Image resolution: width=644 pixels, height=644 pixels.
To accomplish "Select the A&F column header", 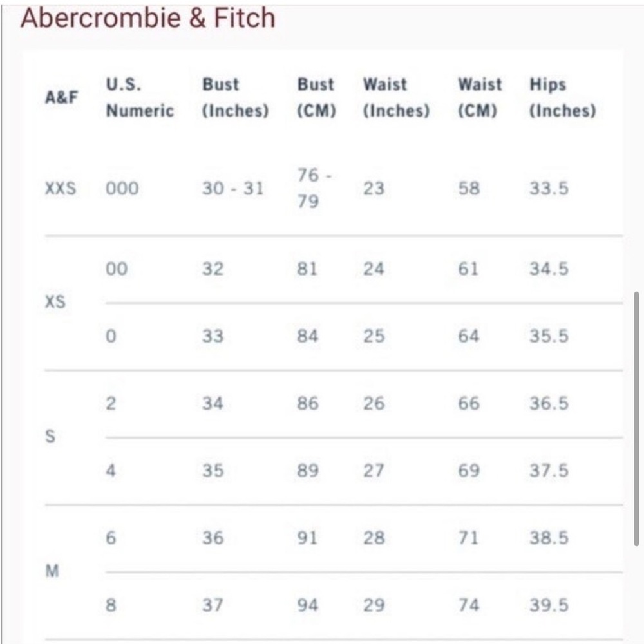I will click(x=61, y=97).
